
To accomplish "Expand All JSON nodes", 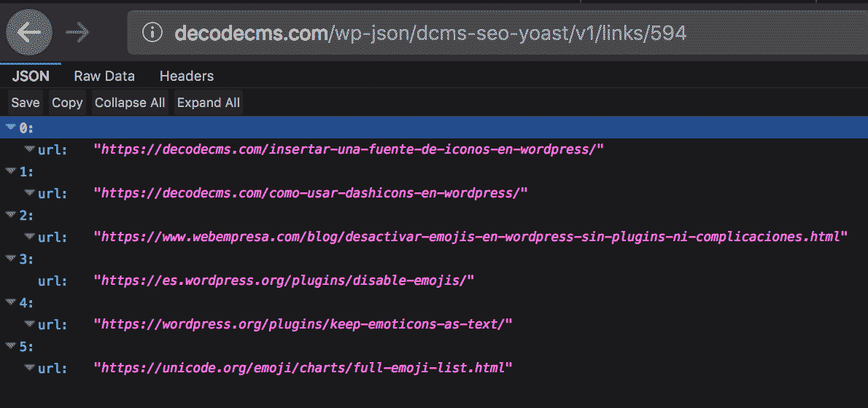I will [x=209, y=103].
